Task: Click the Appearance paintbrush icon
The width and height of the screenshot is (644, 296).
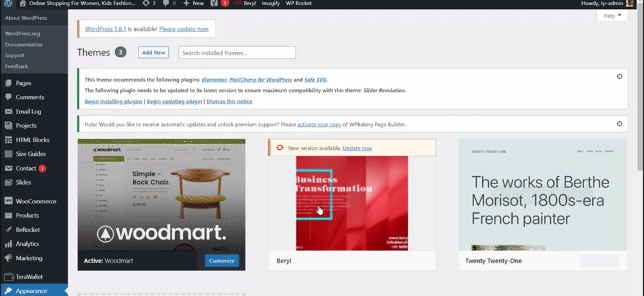Action: tap(8, 291)
